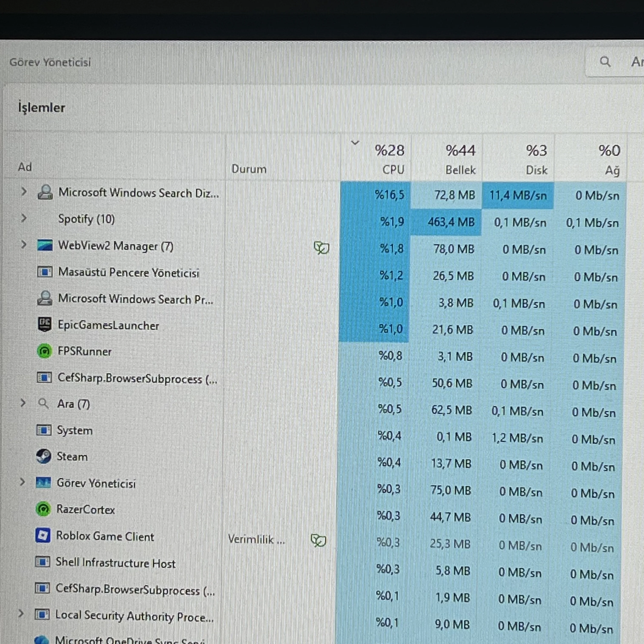This screenshot has width=644, height=644.
Task: Click the WebView2 Manager process icon
Action: pos(45,245)
